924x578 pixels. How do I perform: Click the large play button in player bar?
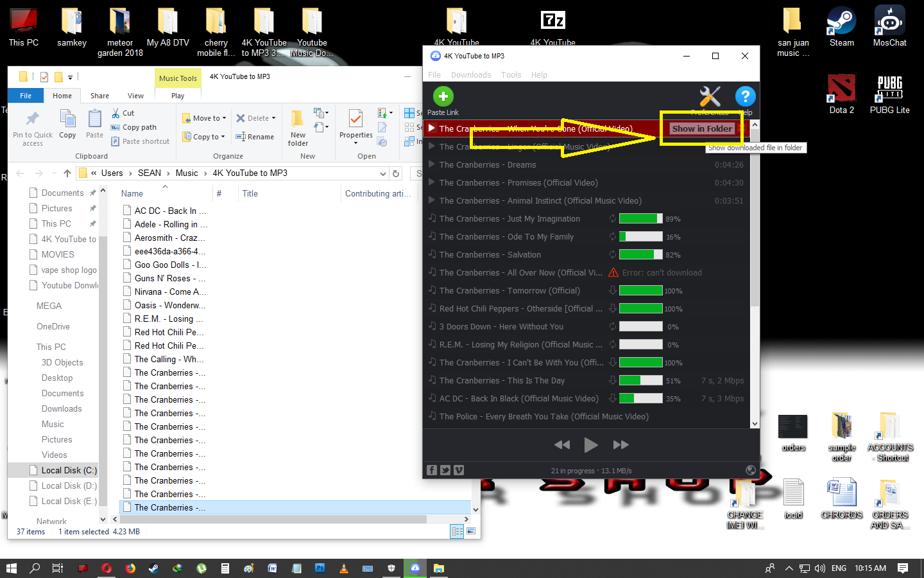pos(591,444)
